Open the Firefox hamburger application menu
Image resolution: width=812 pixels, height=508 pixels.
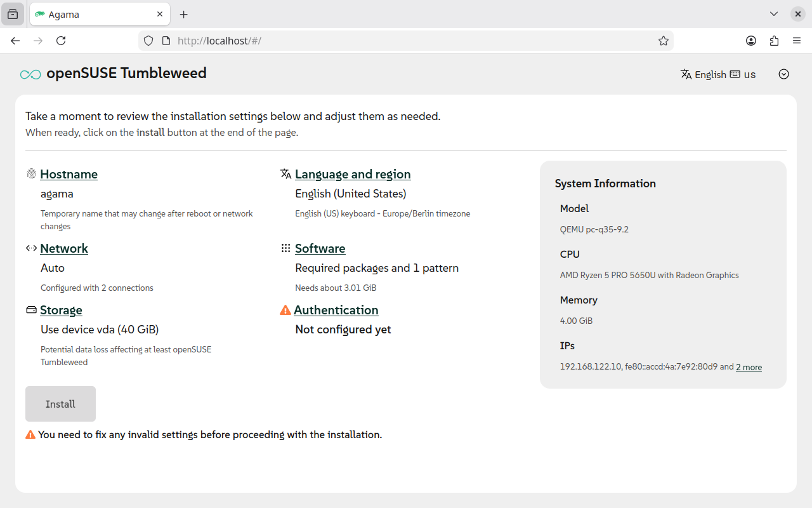(797, 41)
